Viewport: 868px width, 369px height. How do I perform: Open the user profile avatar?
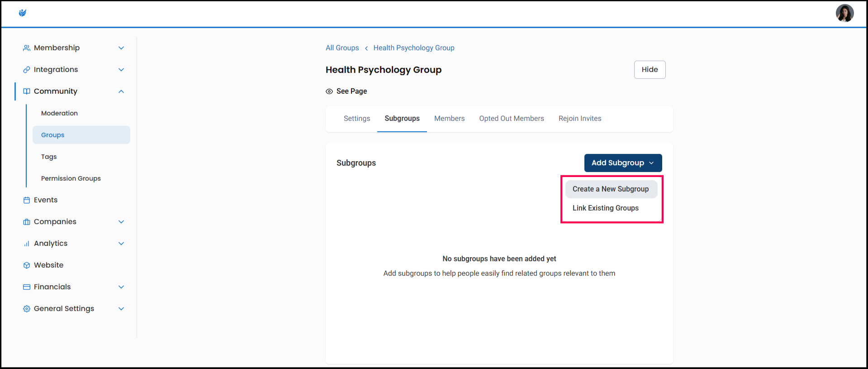[844, 13]
